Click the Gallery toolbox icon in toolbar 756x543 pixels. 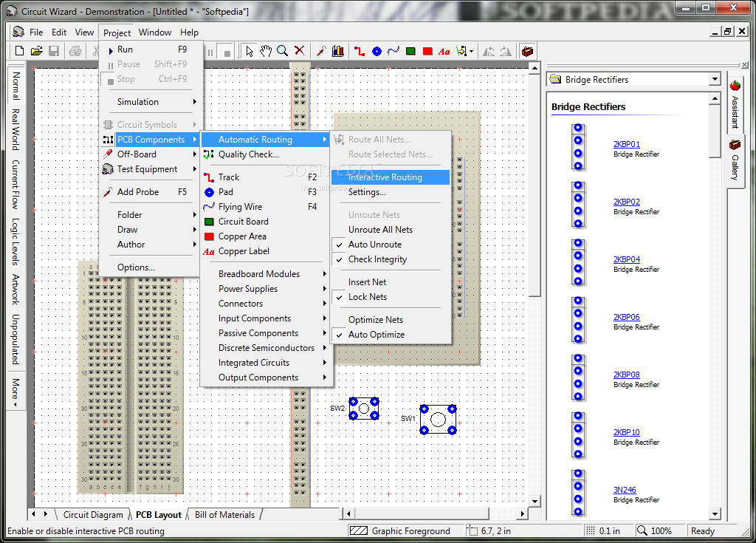527,51
